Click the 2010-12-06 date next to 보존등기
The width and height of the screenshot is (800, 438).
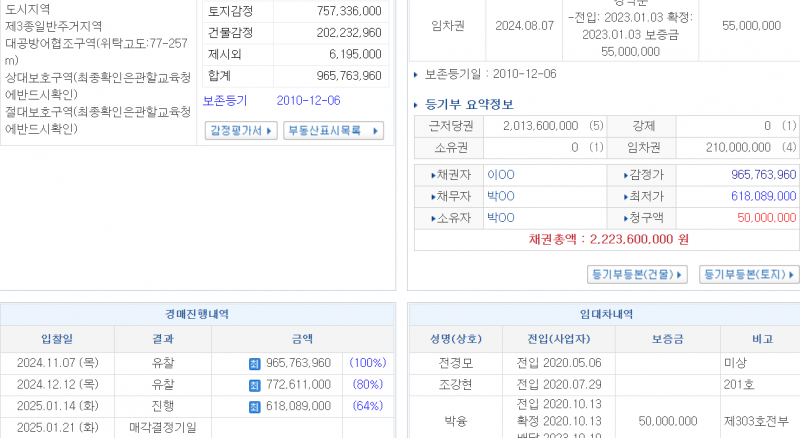(x=309, y=100)
